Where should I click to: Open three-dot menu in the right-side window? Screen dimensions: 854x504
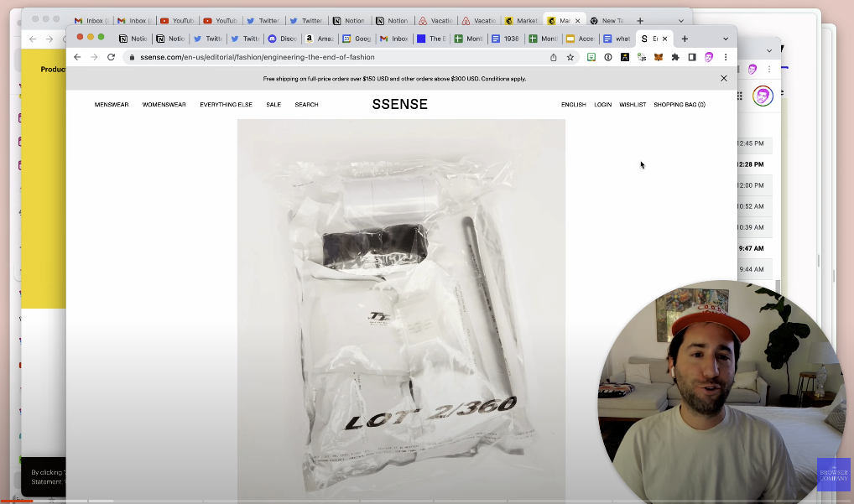(769, 69)
